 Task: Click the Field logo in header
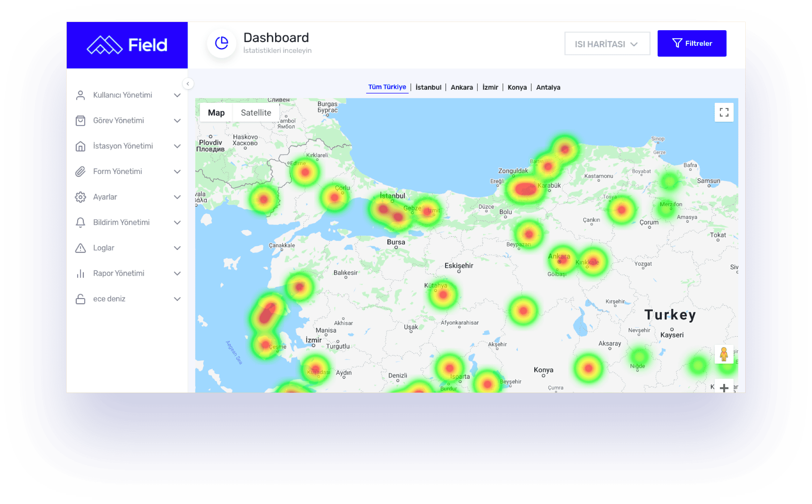tap(127, 45)
